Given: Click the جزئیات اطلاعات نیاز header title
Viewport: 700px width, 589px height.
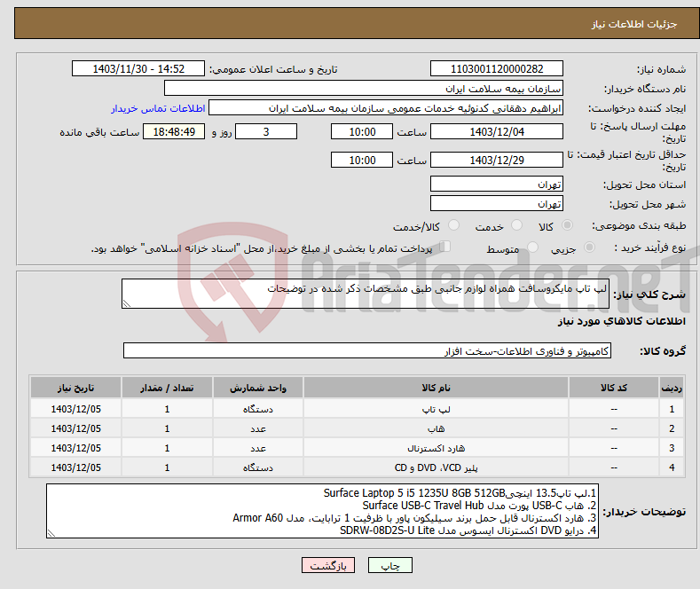Looking at the screenshot, I should pos(634,24).
